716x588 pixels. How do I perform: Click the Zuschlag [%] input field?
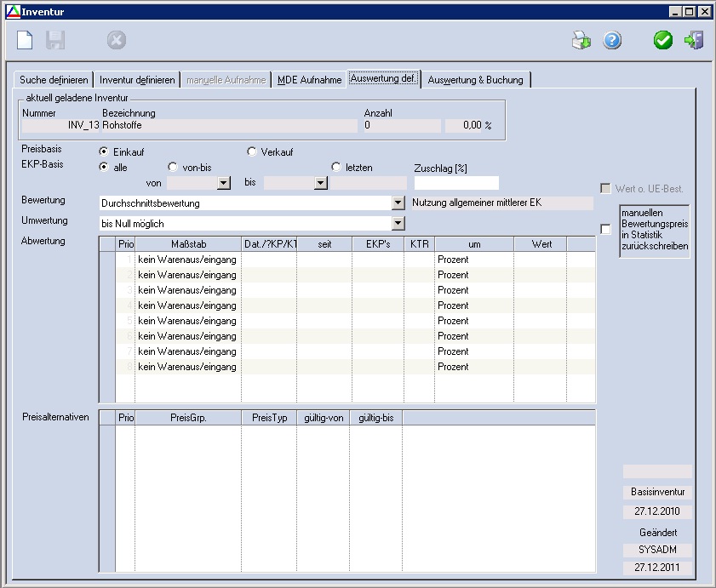(x=455, y=183)
